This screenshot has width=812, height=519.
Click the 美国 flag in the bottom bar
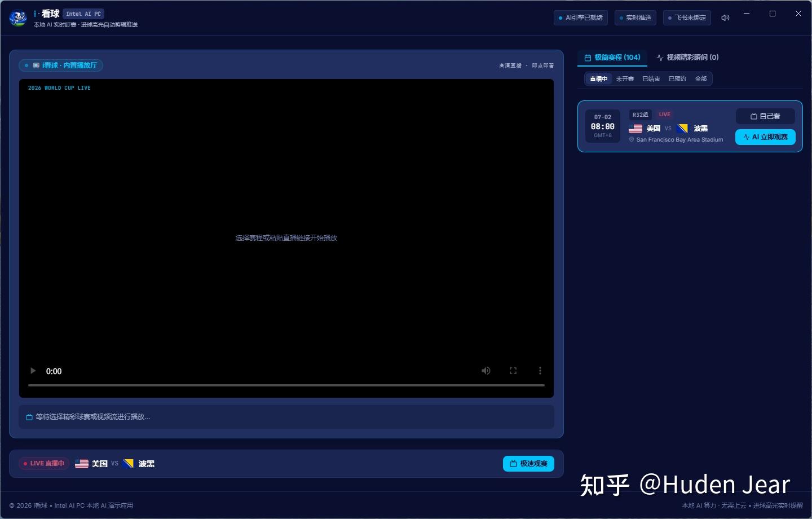(x=82, y=464)
